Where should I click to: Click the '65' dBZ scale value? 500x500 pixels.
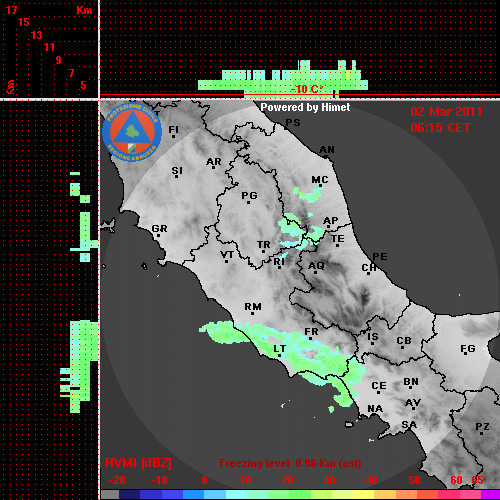(x=477, y=480)
